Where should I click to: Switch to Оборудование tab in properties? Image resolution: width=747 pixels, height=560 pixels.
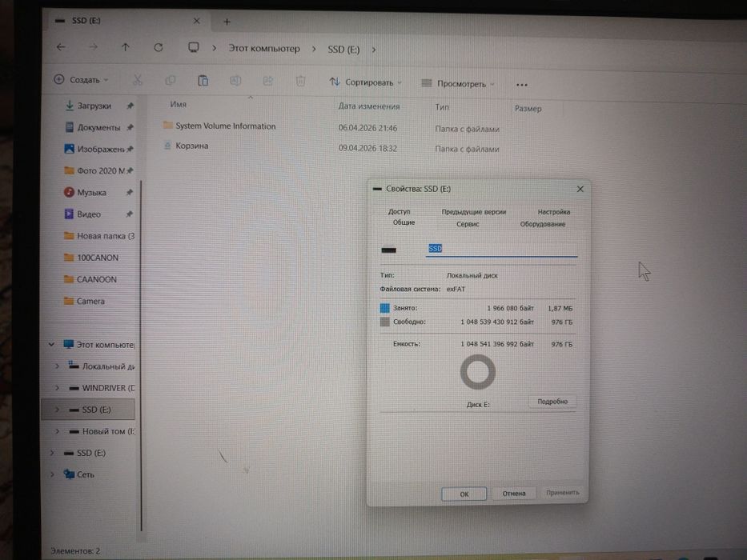tap(543, 224)
